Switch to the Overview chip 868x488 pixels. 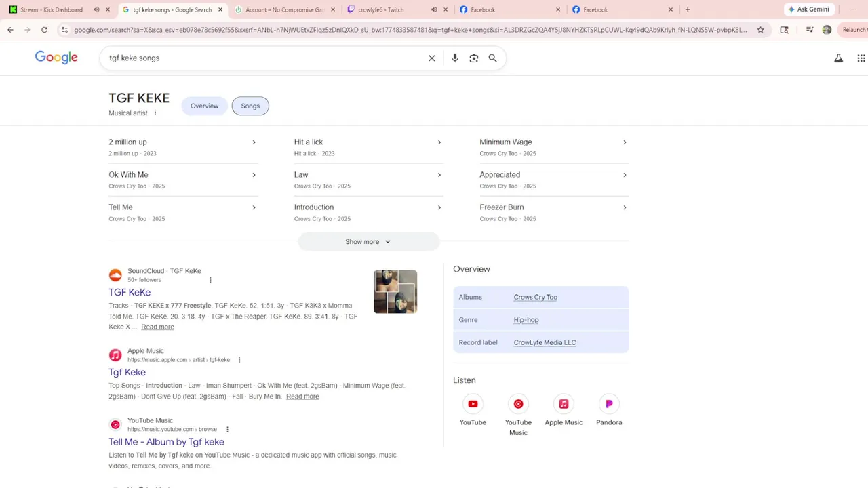(204, 106)
